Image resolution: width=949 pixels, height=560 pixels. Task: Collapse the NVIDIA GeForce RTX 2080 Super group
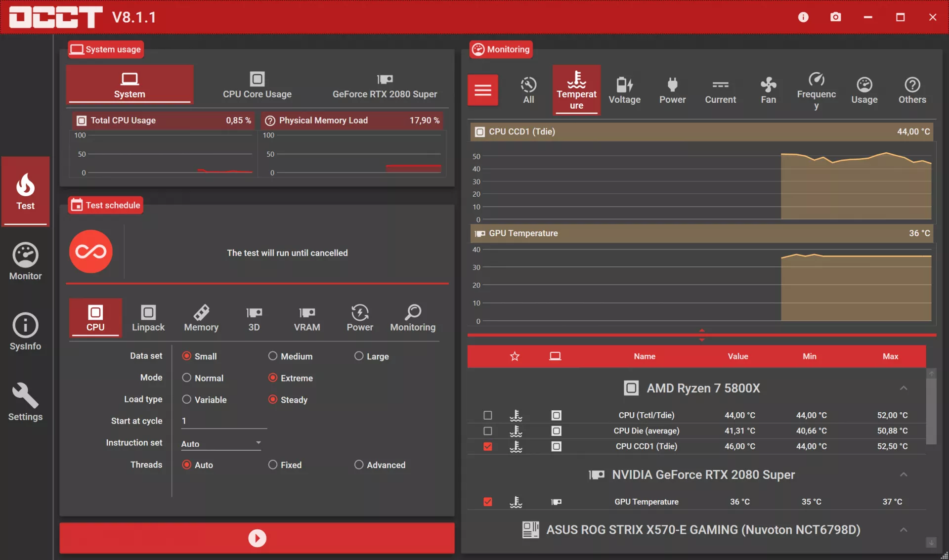click(903, 474)
